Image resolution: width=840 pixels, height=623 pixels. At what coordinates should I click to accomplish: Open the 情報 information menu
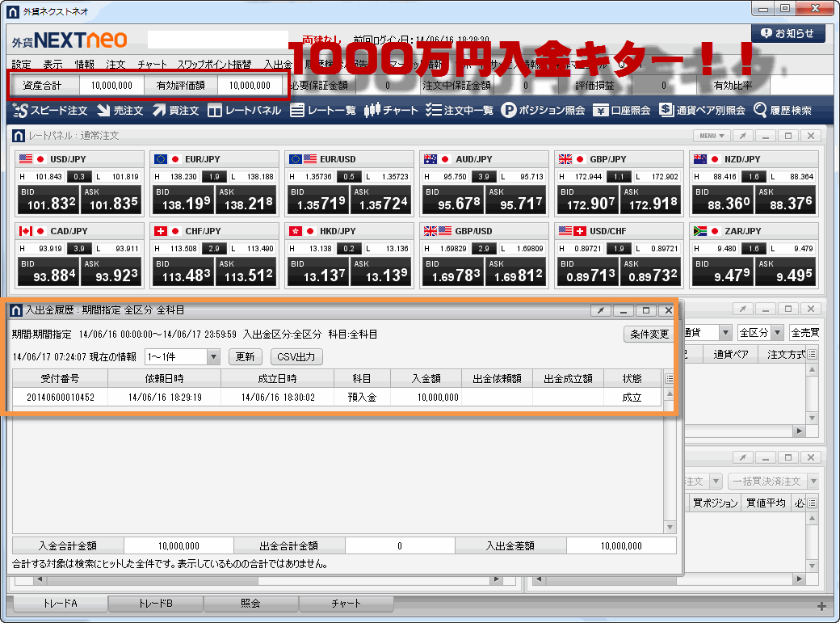click(84, 65)
